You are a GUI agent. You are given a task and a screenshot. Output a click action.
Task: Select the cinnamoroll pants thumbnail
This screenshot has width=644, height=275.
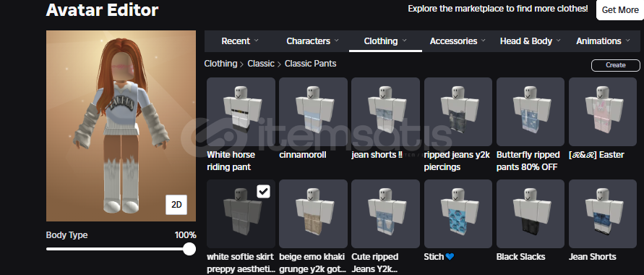pos(313,111)
